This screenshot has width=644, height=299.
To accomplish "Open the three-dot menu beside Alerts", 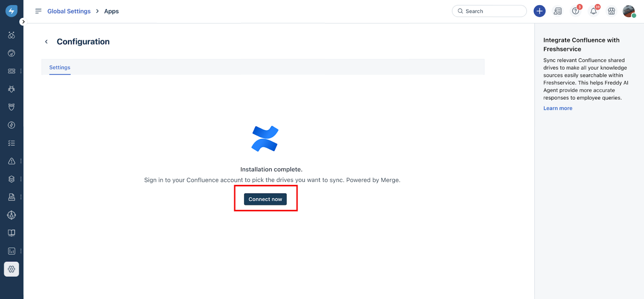I will coord(21,161).
